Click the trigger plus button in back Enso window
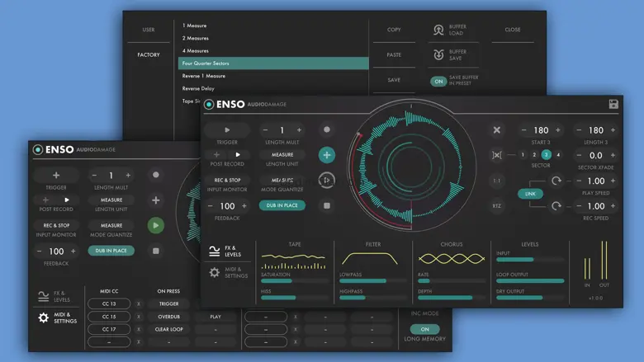Screen dimensions: 644x362 [56, 175]
